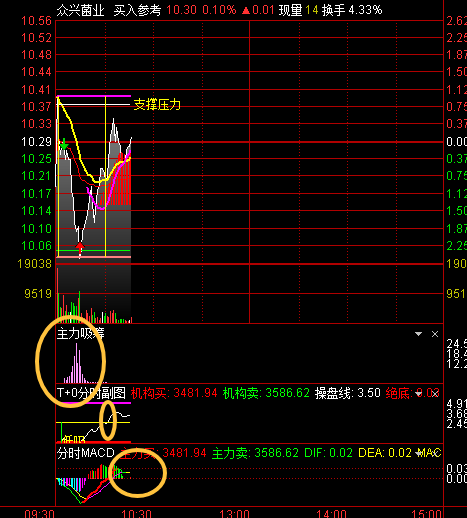Click the 低吸 signal label

[73, 439]
